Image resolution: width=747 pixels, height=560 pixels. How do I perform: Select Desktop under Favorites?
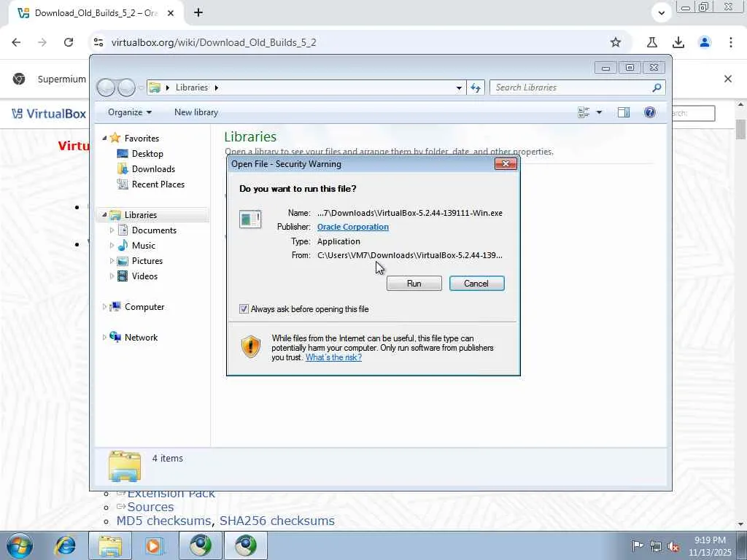147,154
